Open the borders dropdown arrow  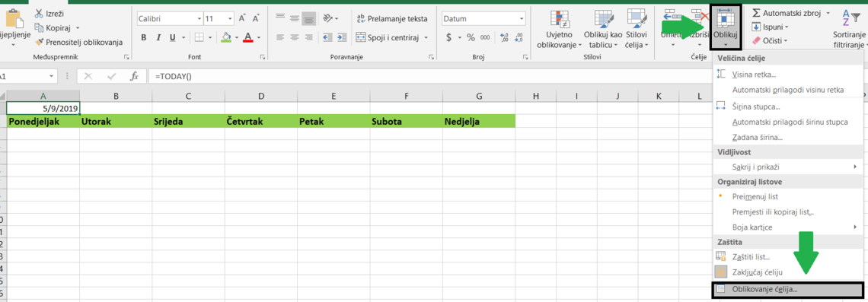point(209,37)
